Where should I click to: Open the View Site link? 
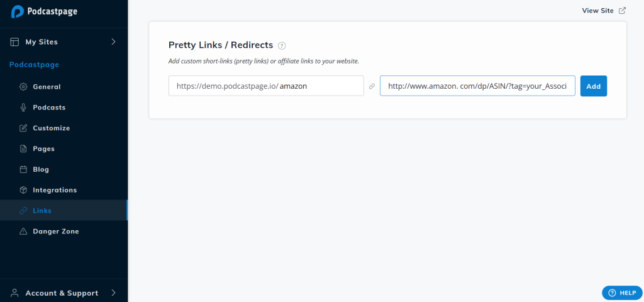pyautogui.click(x=597, y=11)
